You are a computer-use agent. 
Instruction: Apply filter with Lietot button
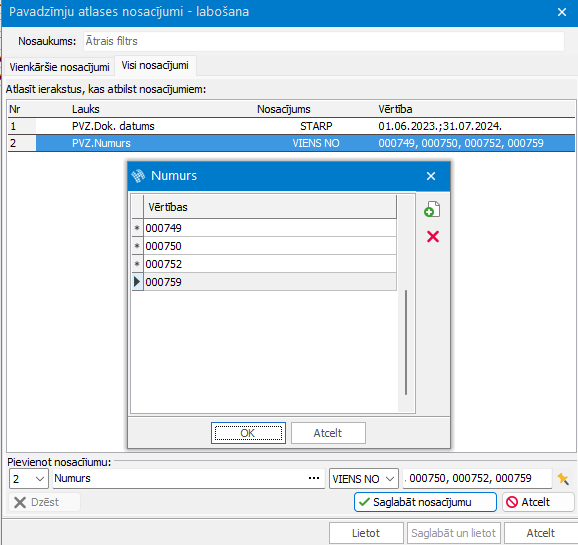pos(366,533)
